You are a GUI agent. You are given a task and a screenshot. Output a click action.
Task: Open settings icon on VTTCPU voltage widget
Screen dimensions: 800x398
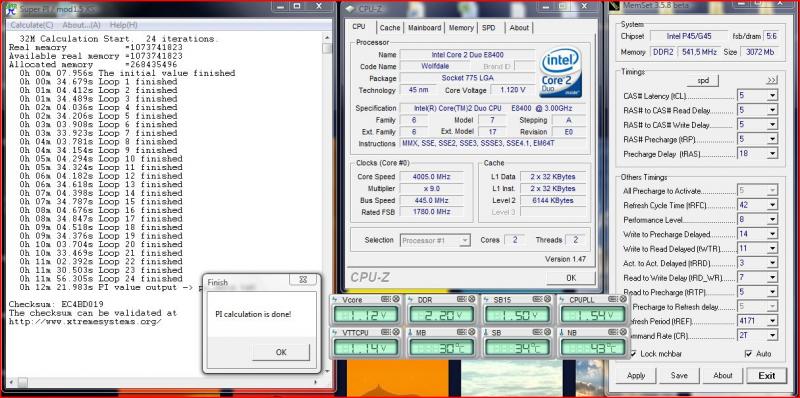click(x=386, y=332)
